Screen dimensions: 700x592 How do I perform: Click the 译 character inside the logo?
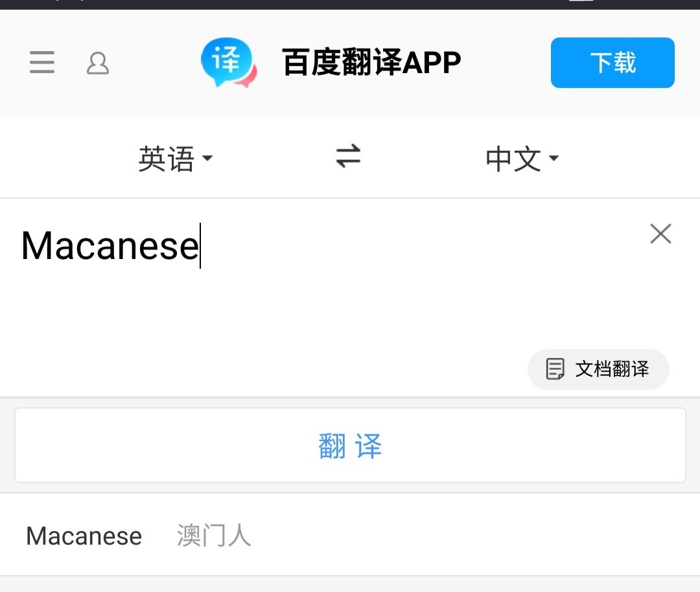click(x=226, y=60)
